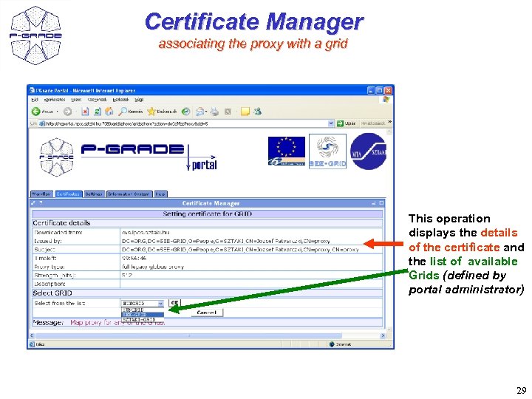Click the Mail envelope toolbar icon
532x399 pixels.
coord(200,112)
